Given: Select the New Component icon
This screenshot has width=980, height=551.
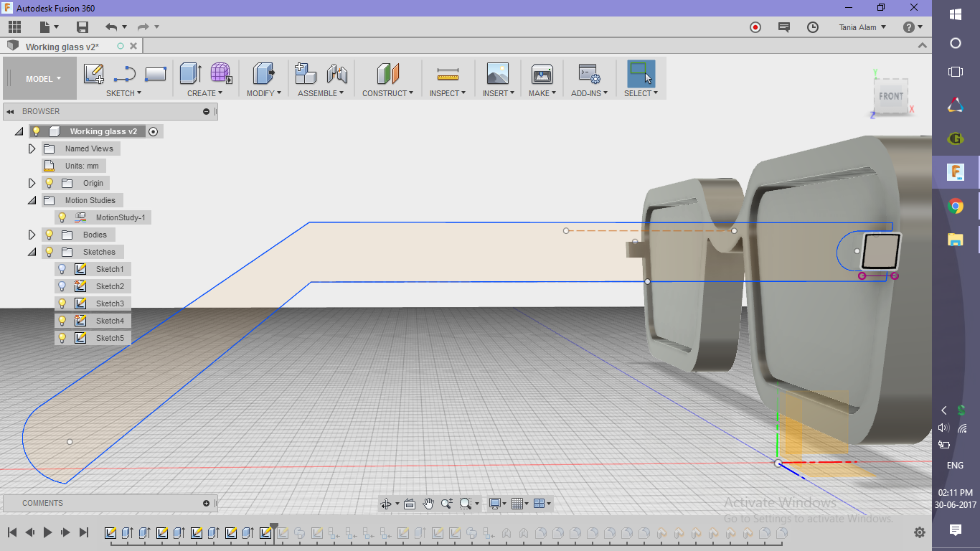Looking at the screenshot, I should pyautogui.click(x=306, y=73).
